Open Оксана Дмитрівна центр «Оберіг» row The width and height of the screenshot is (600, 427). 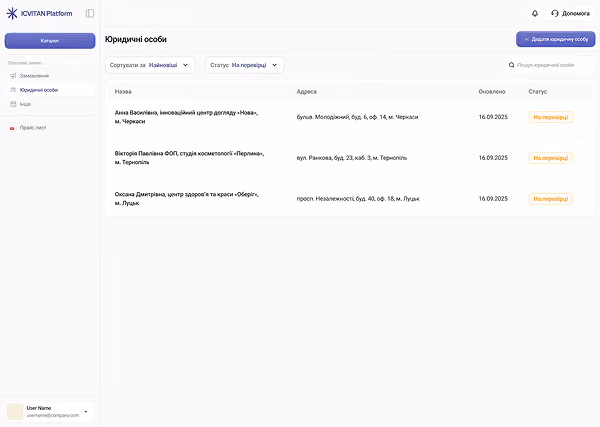click(x=349, y=199)
